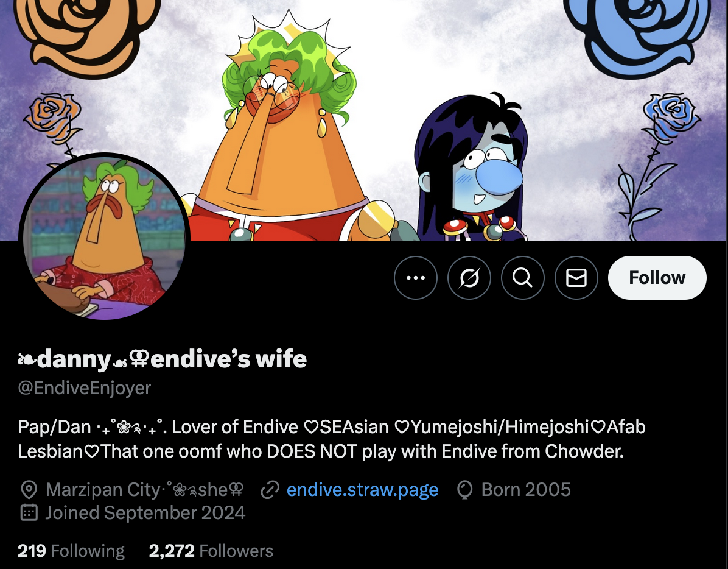Click the chain link icon beside website
Image resolution: width=728 pixels, height=569 pixels.
click(270, 490)
